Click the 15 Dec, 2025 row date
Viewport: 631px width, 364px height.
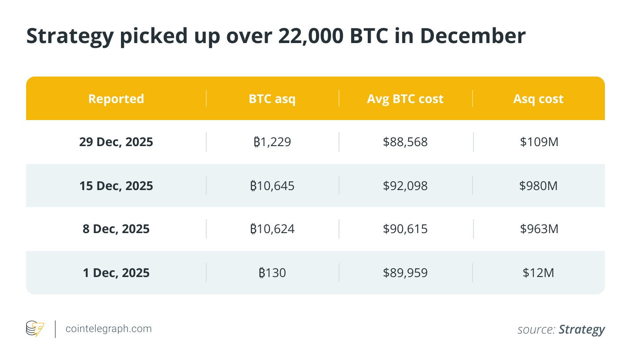[x=116, y=186]
